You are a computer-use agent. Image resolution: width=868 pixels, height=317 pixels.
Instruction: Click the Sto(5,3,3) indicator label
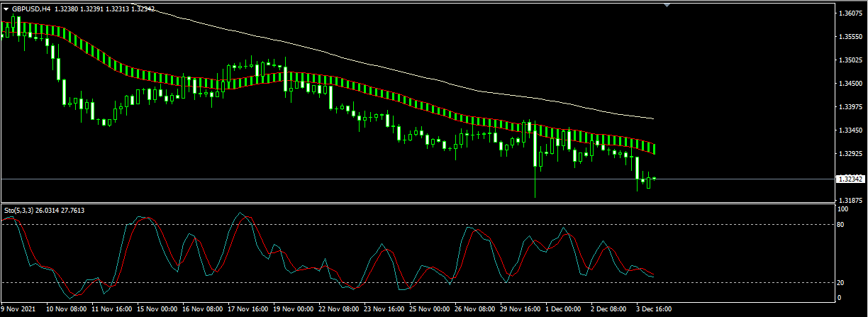click(19, 210)
